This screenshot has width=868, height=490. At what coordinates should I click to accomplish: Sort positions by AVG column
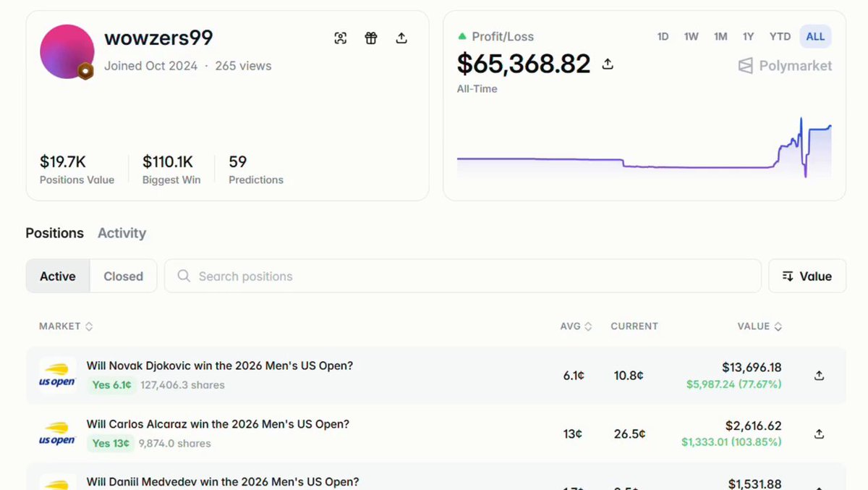point(576,326)
